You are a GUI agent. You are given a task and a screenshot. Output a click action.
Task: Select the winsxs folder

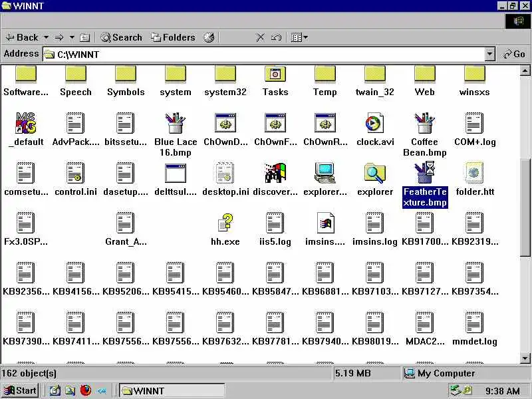pos(474,81)
